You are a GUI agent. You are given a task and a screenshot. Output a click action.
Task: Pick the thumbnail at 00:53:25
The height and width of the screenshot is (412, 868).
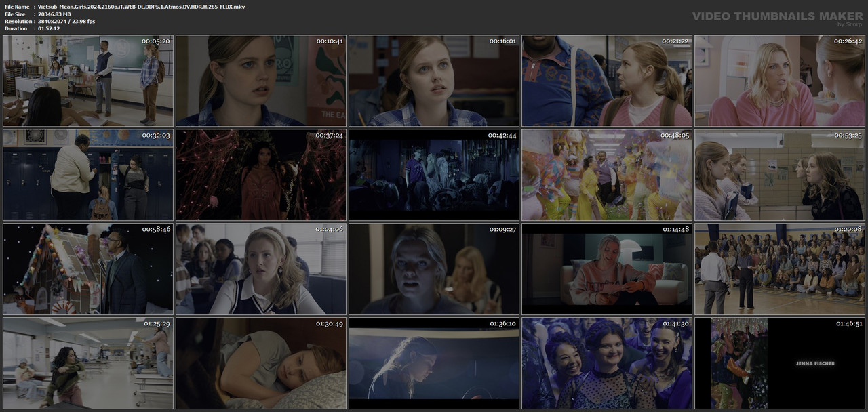point(780,175)
